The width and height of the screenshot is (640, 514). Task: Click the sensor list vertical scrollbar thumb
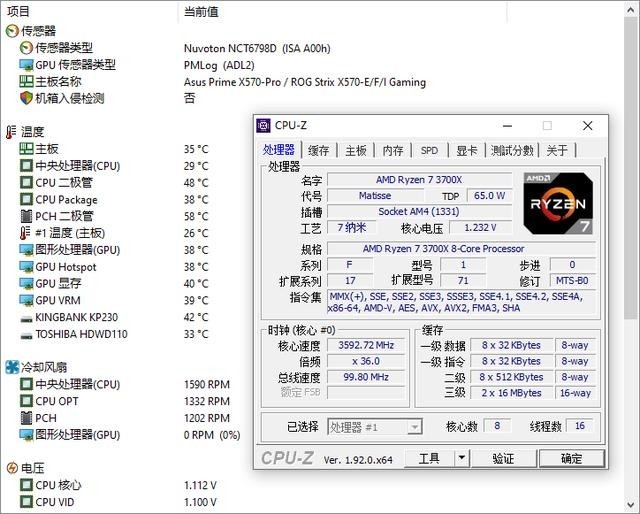pyautogui.click(x=631, y=168)
